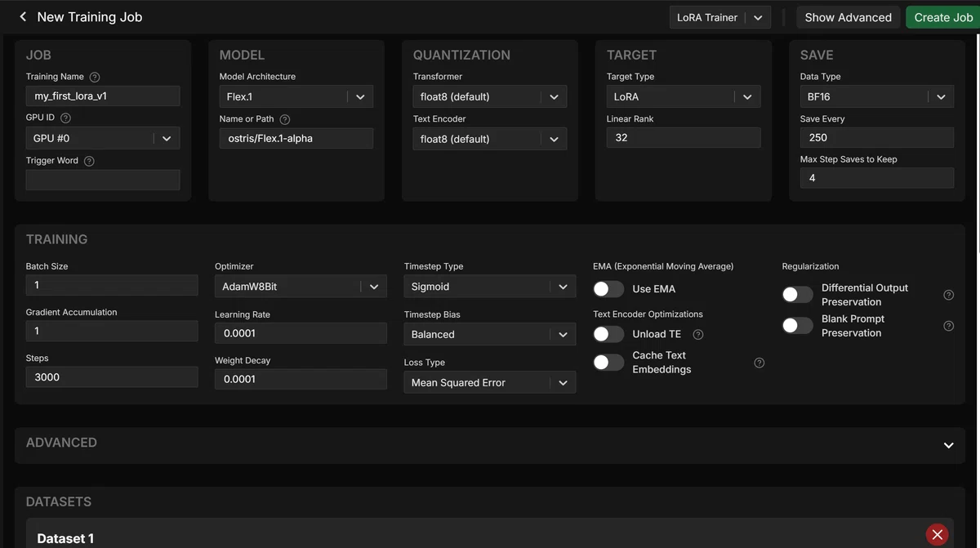Expand the ADVANCED section chevron
980x548 pixels.
(948, 445)
